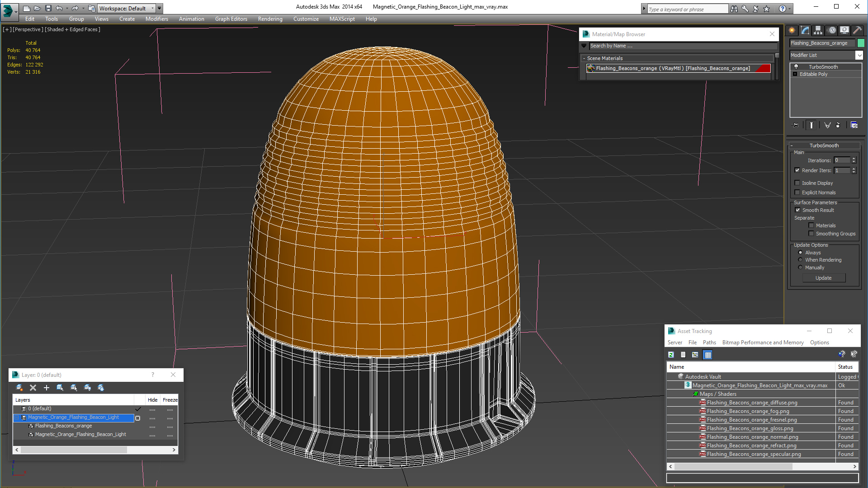Click Remove Modifier trash icon
This screenshot has width=868, height=488.
(838, 125)
